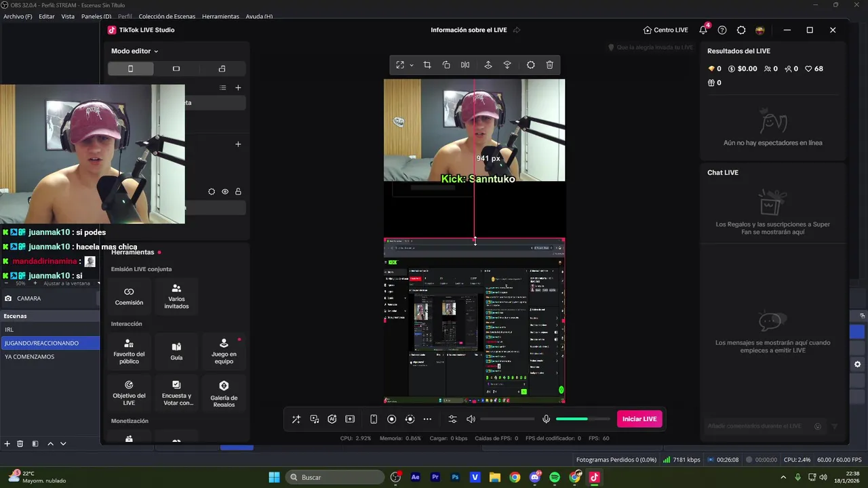
Task: Open TikTok notifications bell
Action: coord(703,30)
